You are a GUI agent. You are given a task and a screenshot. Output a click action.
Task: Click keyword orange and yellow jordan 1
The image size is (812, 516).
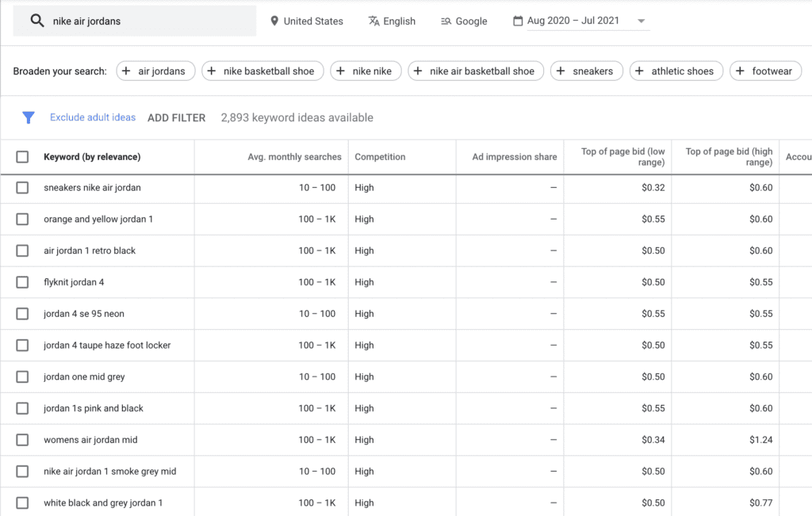pyautogui.click(x=98, y=219)
